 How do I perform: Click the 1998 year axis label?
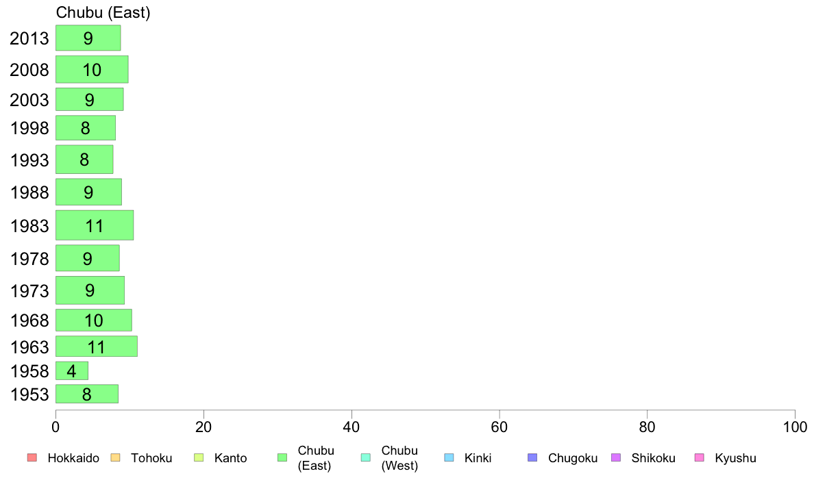point(29,128)
